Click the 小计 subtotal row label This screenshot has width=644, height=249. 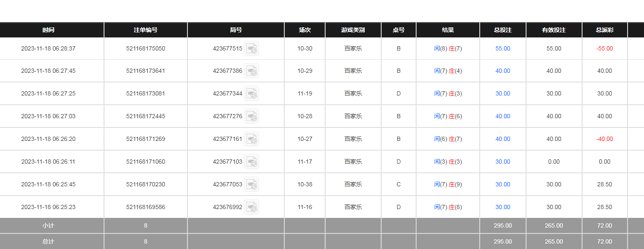(48, 226)
